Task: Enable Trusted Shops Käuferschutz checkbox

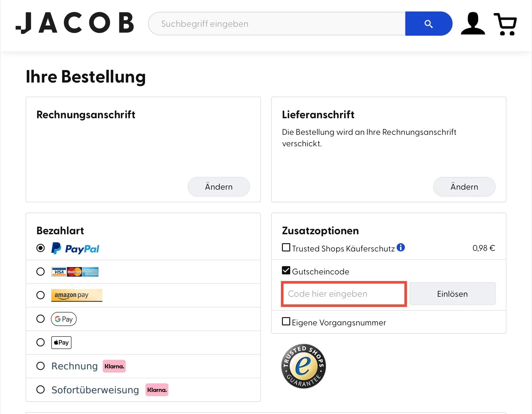Action: coord(286,247)
